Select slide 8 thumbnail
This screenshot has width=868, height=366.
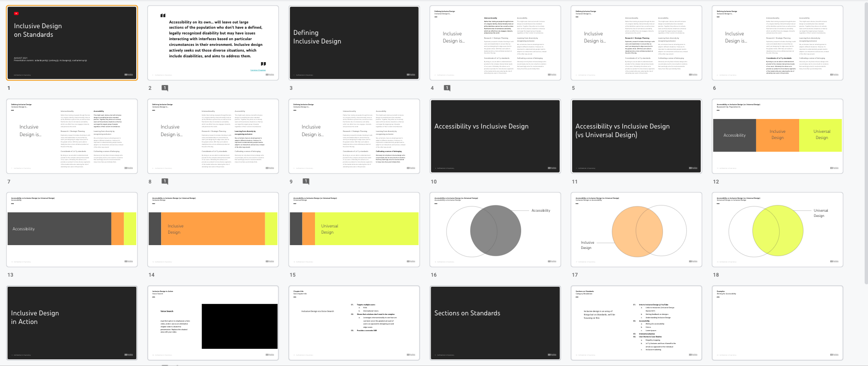point(213,136)
